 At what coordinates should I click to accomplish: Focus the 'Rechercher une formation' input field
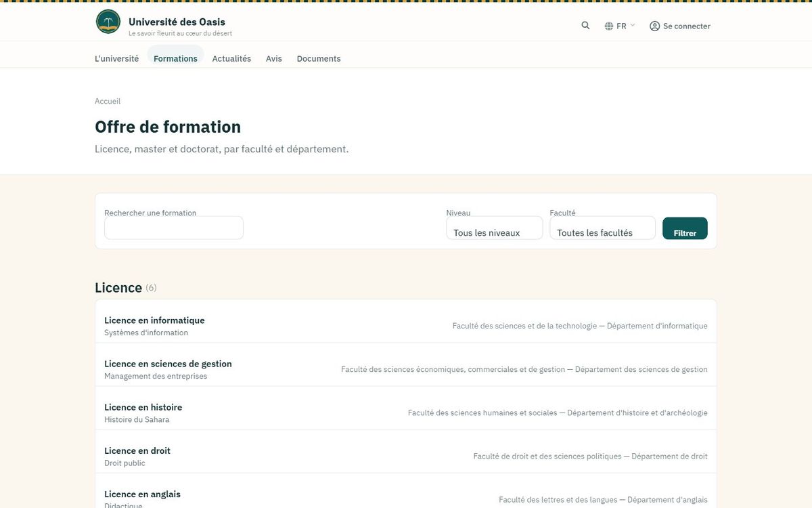[x=174, y=228]
